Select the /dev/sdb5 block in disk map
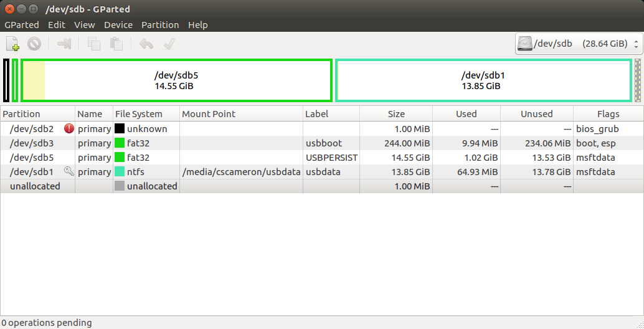This screenshot has width=644, height=329. pyautogui.click(x=177, y=80)
